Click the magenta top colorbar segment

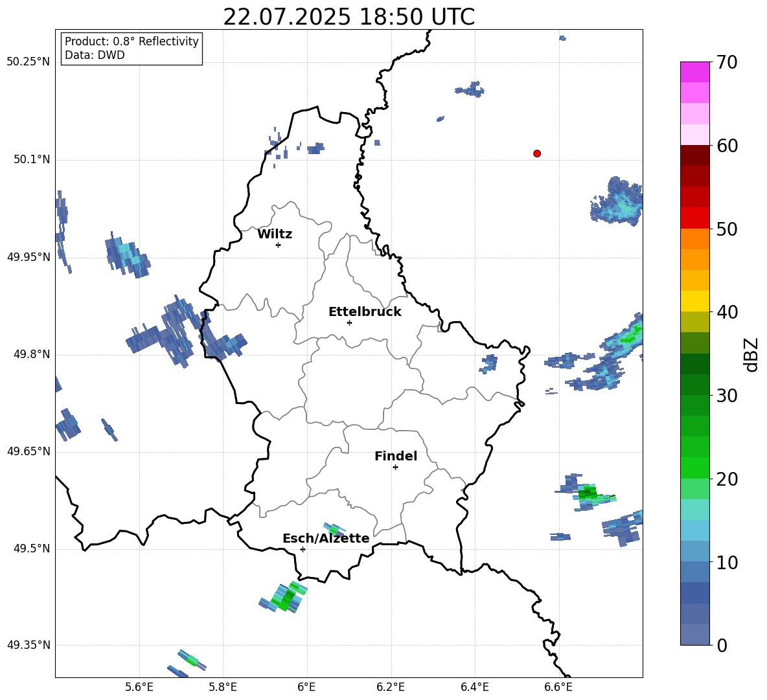[x=694, y=72]
